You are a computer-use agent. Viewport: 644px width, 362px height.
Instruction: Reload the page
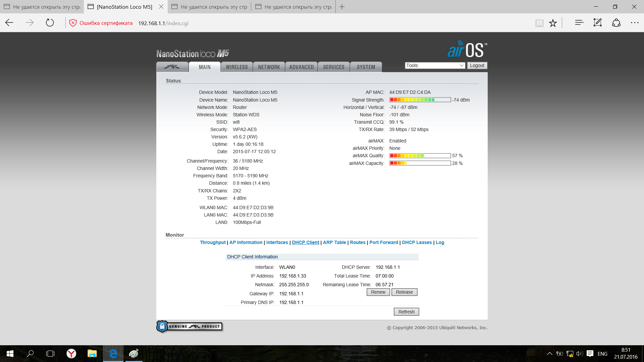[50, 23]
